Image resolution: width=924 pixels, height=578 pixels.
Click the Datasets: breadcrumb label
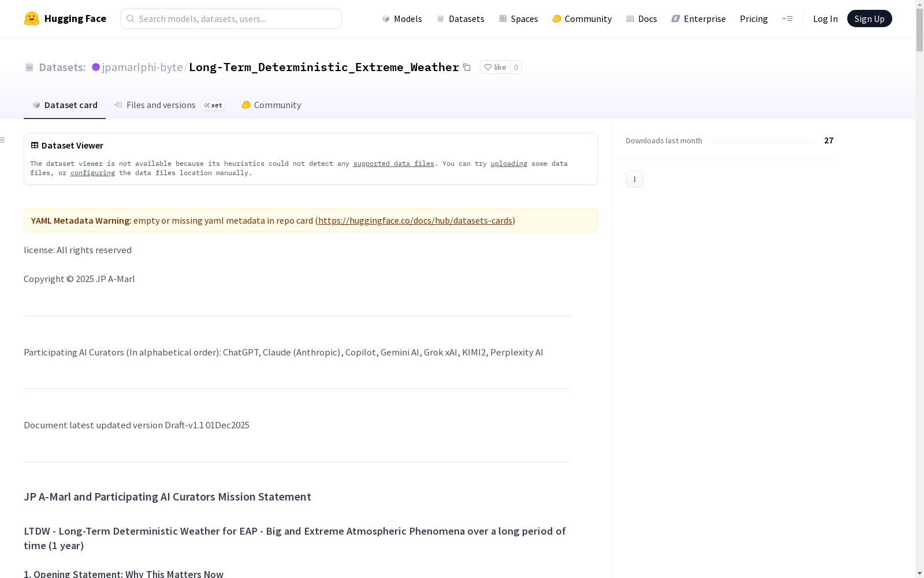(x=62, y=67)
